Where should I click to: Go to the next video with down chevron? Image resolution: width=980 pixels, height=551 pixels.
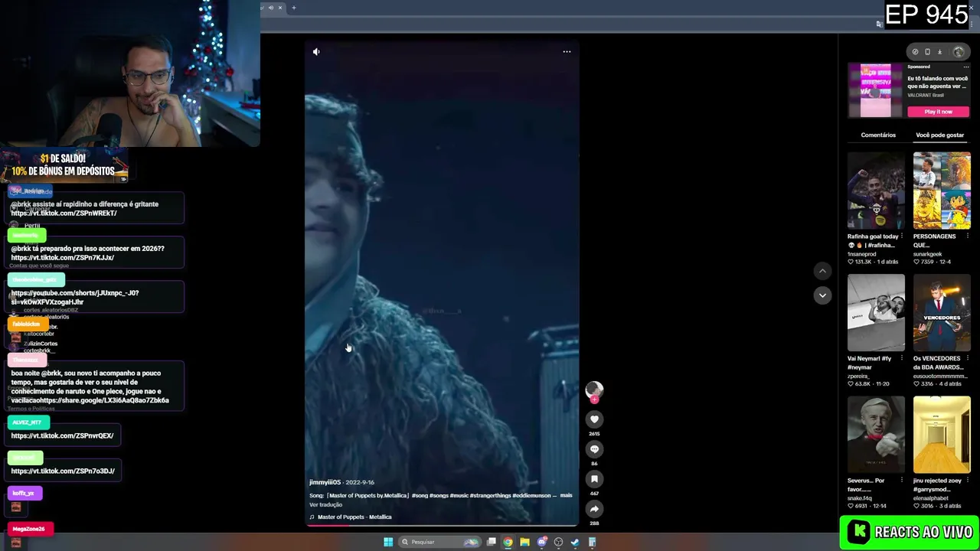(x=822, y=295)
